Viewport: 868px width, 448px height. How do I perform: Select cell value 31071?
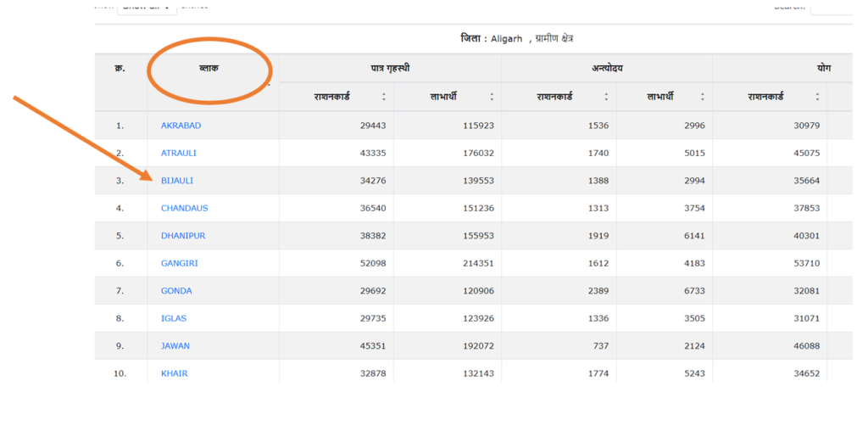(x=807, y=319)
